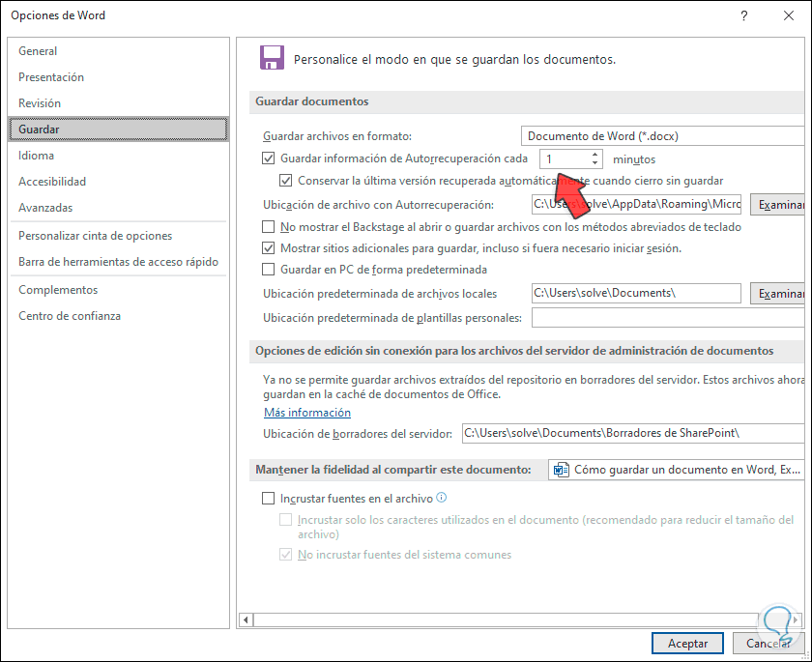Viewport: 812px width, 662px height.
Task: Click the horizontal scrollbar left arrow
Action: click(x=246, y=619)
